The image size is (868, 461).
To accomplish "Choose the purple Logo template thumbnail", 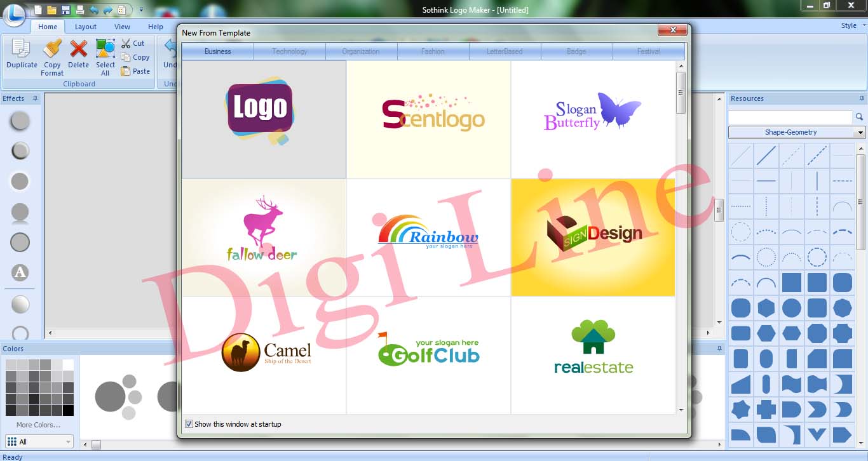I will click(x=264, y=119).
